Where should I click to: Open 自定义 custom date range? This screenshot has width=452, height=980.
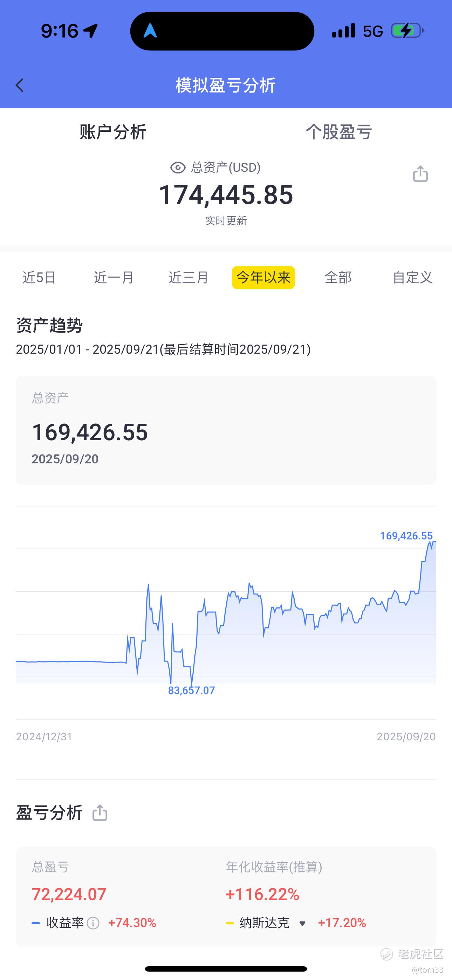coord(412,277)
